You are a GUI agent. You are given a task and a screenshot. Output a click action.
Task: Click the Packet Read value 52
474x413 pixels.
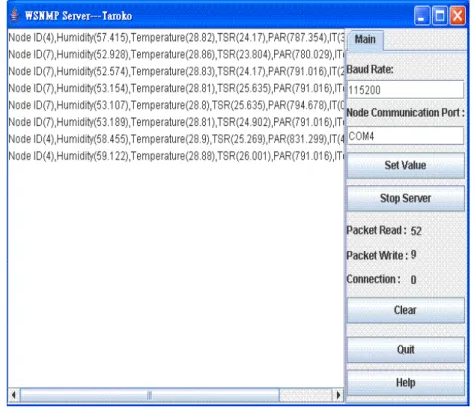click(416, 231)
